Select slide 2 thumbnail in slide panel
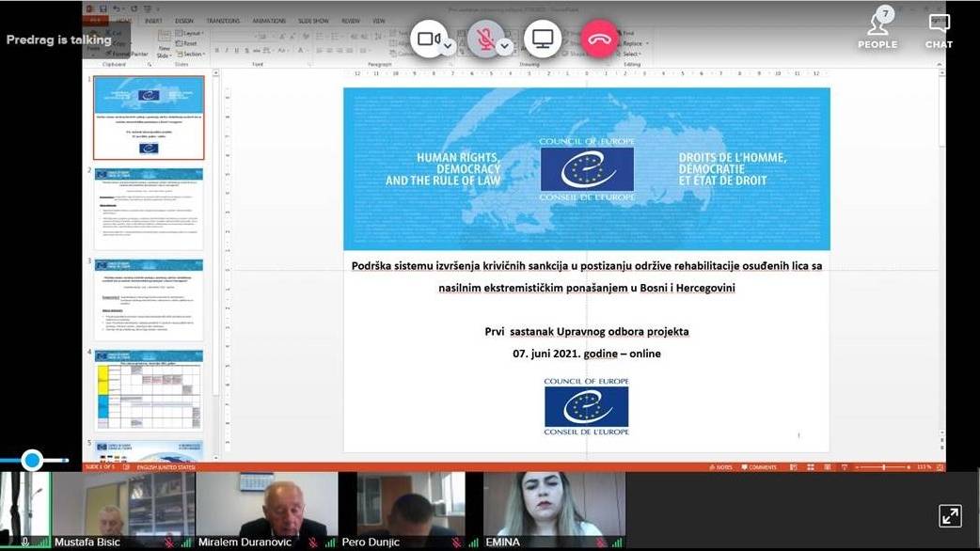Screen dimensions: 980x551 point(149,209)
